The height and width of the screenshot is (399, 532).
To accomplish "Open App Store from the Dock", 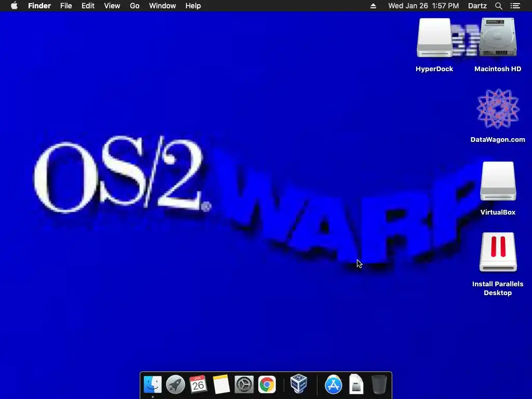I will tap(334, 385).
